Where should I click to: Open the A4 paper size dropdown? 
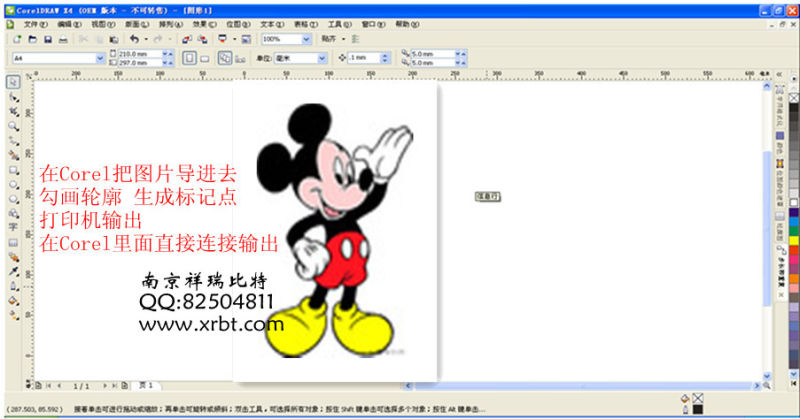[x=100, y=58]
